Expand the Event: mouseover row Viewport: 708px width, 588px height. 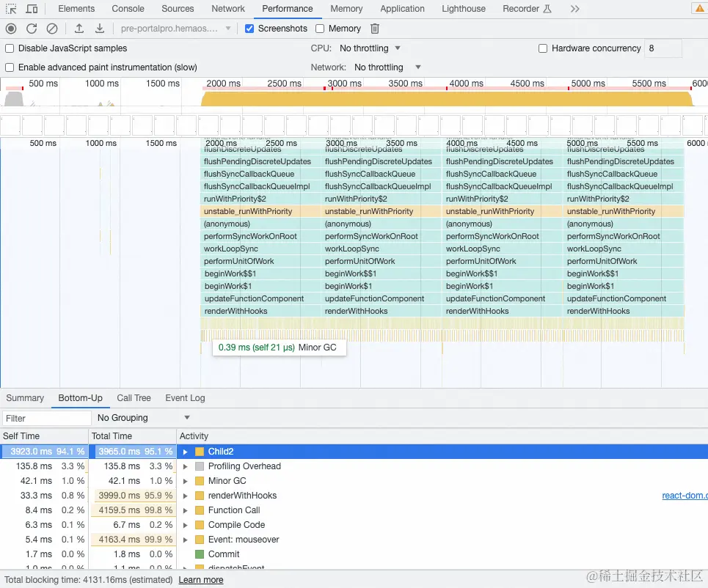[185, 540]
